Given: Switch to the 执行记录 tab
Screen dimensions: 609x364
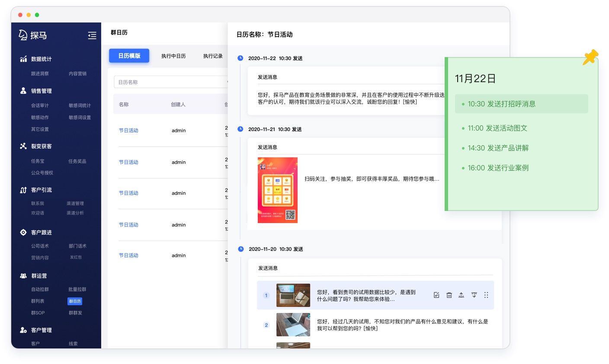Looking at the screenshot, I should [x=213, y=56].
